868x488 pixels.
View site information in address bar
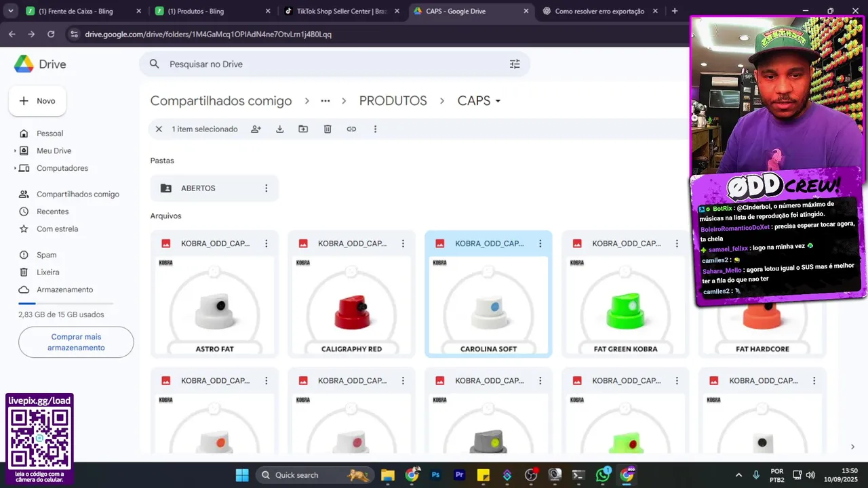tap(73, 34)
